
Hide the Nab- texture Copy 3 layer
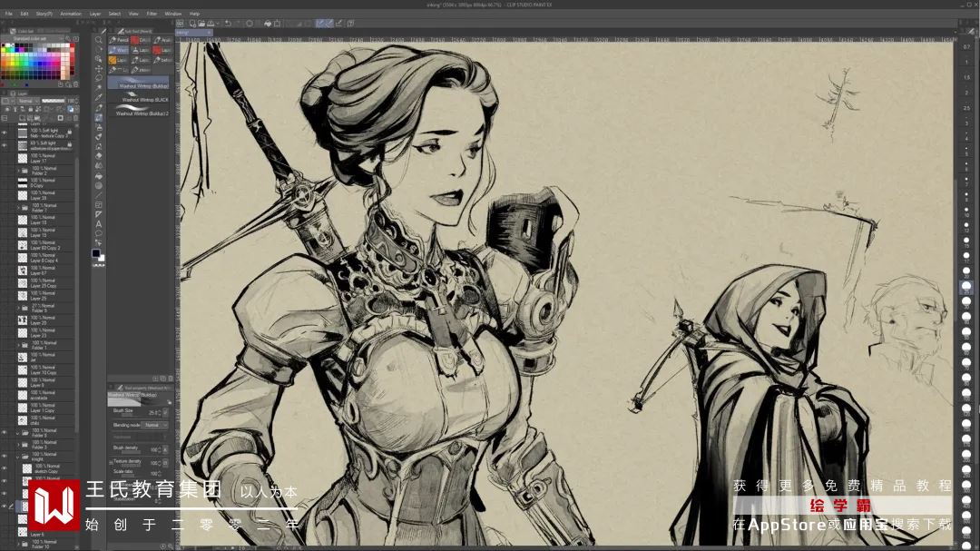(5, 133)
